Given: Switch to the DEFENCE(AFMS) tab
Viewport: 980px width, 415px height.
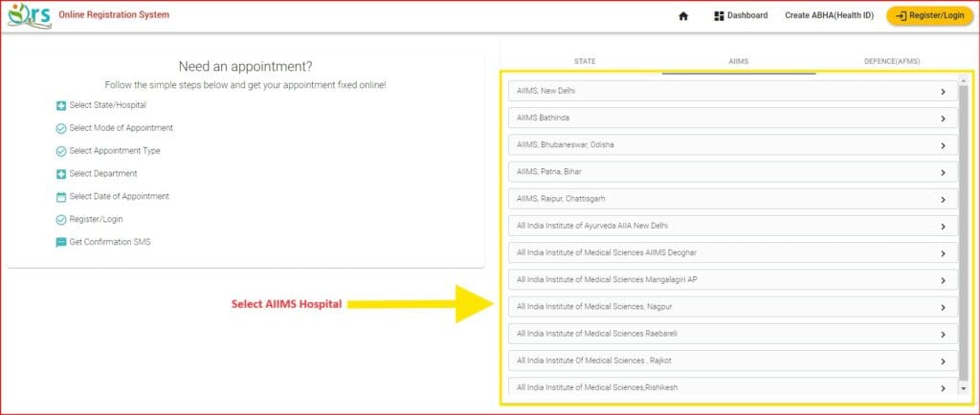Looking at the screenshot, I should click(x=892, y=61).
